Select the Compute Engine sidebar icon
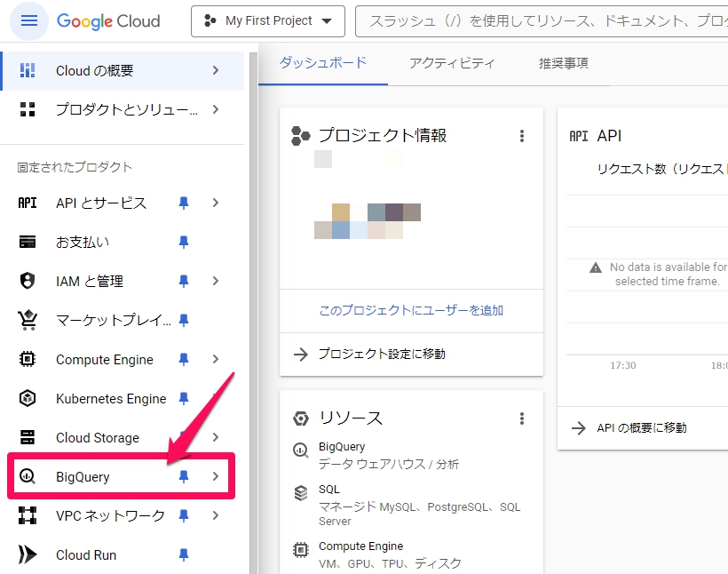Screen dimensions: 728x574 tap(27, 359)
